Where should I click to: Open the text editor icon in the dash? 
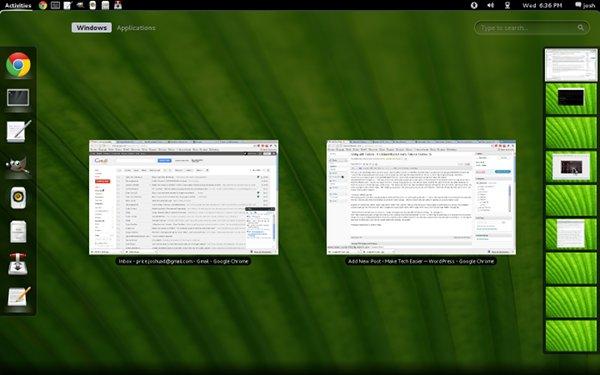coord(18,131)
